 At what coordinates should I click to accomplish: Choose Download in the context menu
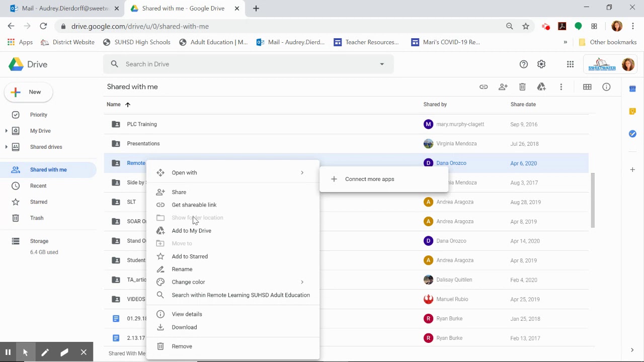pos(184,327)
